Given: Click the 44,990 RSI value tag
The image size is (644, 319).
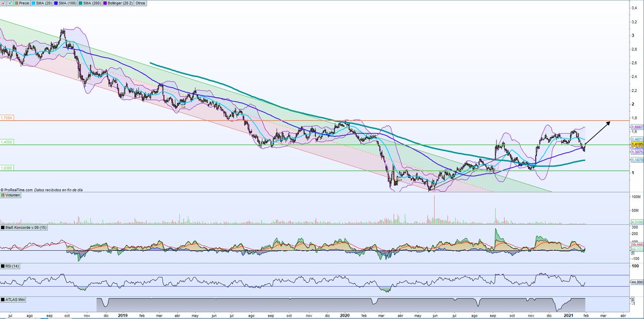Looking at the screenshot, I should click(x=636, y=282).
